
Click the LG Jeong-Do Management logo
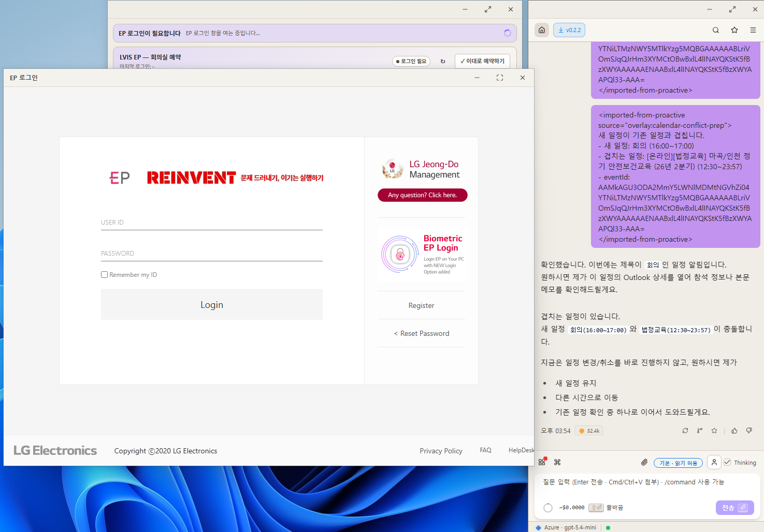point(421,169)
